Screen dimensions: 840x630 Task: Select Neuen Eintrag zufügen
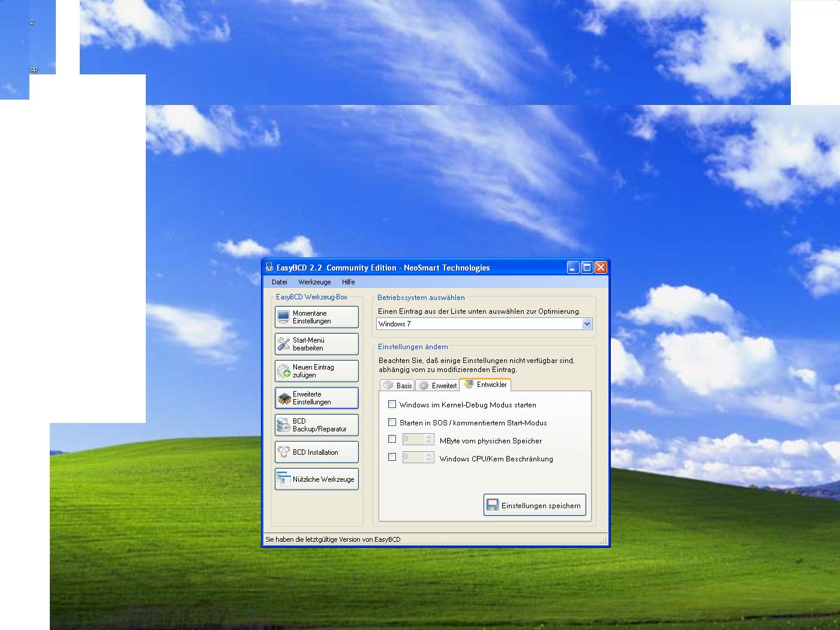(317, 371)
